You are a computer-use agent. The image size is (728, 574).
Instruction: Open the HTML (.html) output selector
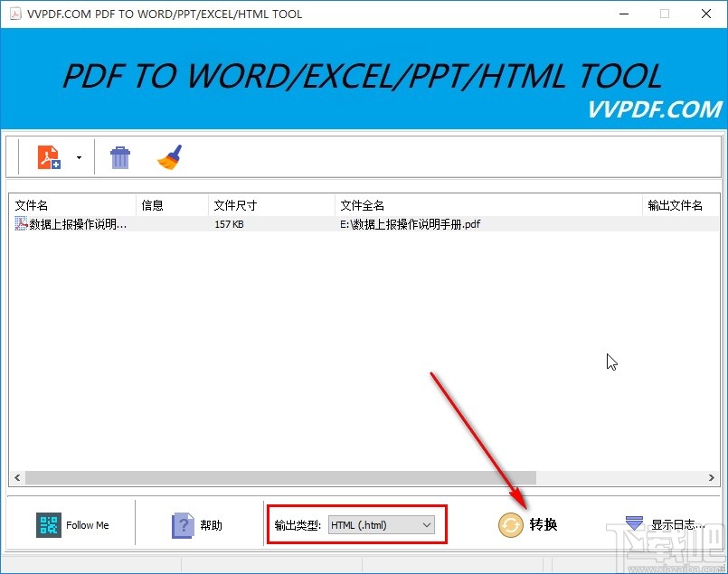[384, 524]
